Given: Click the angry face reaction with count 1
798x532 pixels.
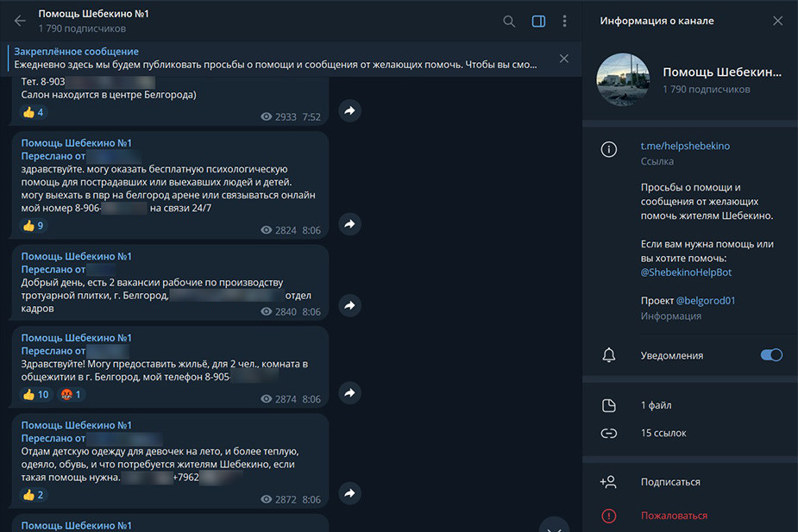Looking at the screenshot, I should [70, 395].
